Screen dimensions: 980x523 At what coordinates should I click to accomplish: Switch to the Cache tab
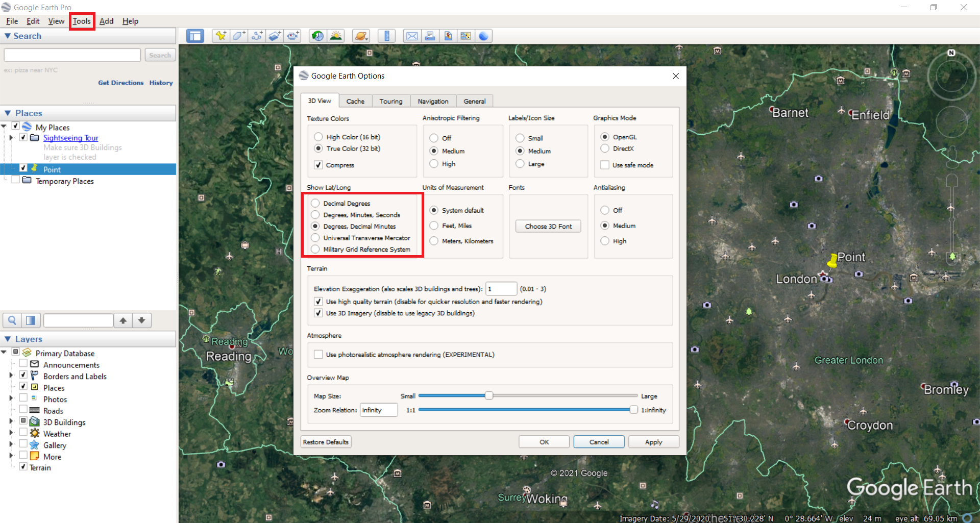355,101
